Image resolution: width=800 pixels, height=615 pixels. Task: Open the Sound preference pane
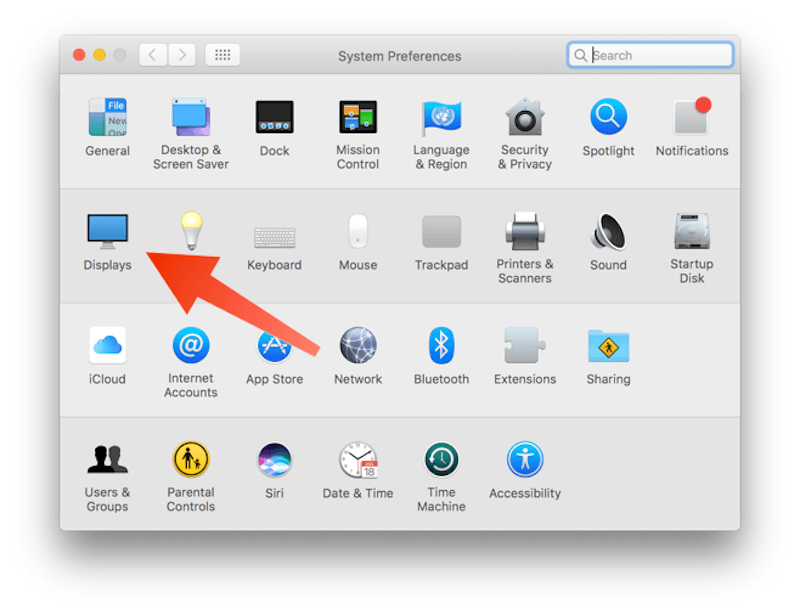pos(608,231)
